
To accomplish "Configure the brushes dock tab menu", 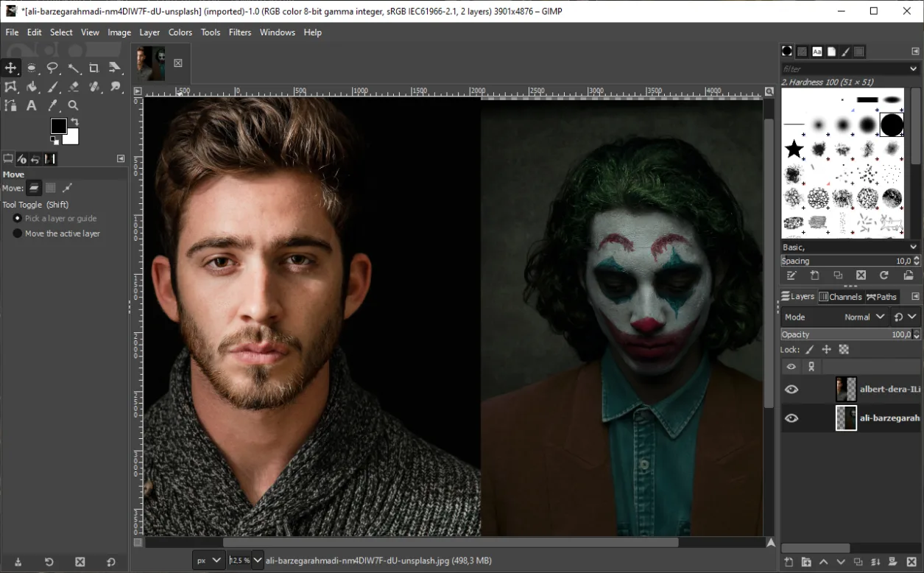I will coord(915,52).
